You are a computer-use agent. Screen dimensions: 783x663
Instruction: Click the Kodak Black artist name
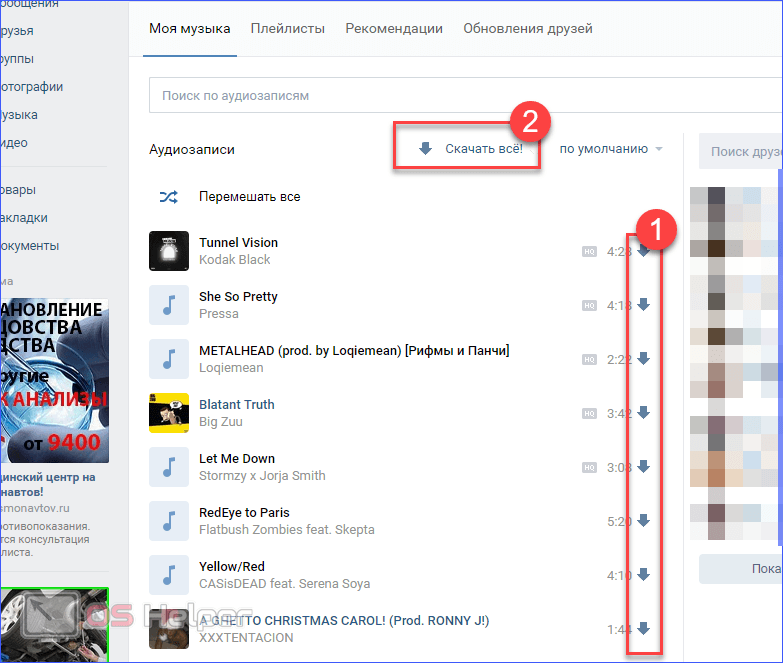tap(235, 260)
